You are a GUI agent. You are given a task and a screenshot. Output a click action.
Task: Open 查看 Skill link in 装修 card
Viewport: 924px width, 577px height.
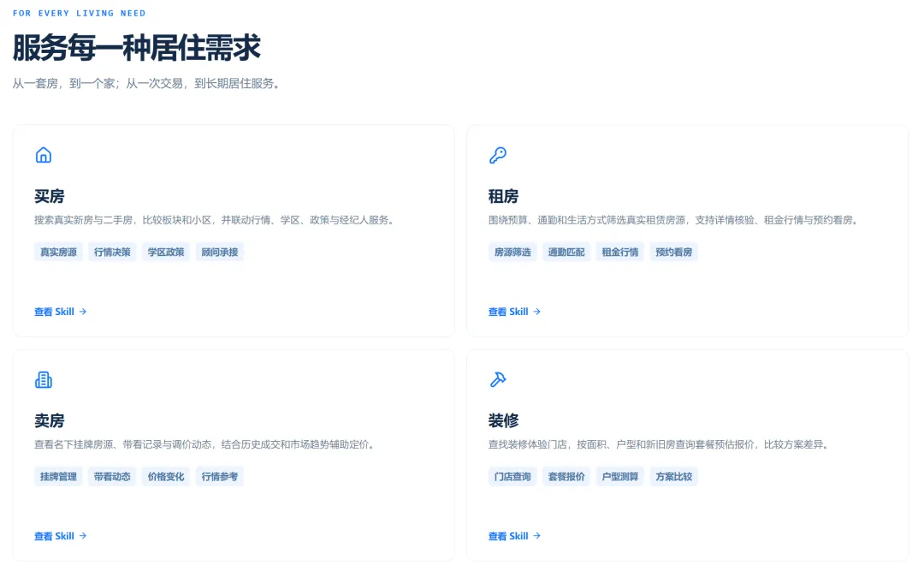point(514,536)
